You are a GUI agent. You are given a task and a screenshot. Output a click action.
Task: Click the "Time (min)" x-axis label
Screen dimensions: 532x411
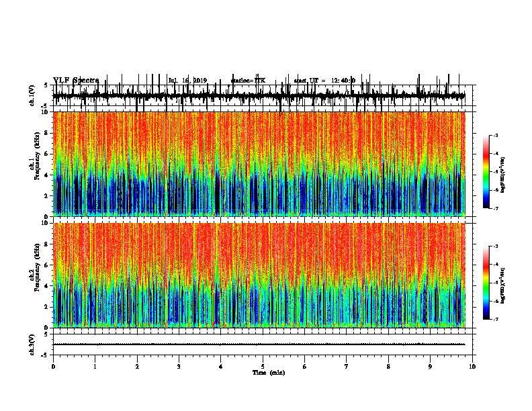point(269,373)
